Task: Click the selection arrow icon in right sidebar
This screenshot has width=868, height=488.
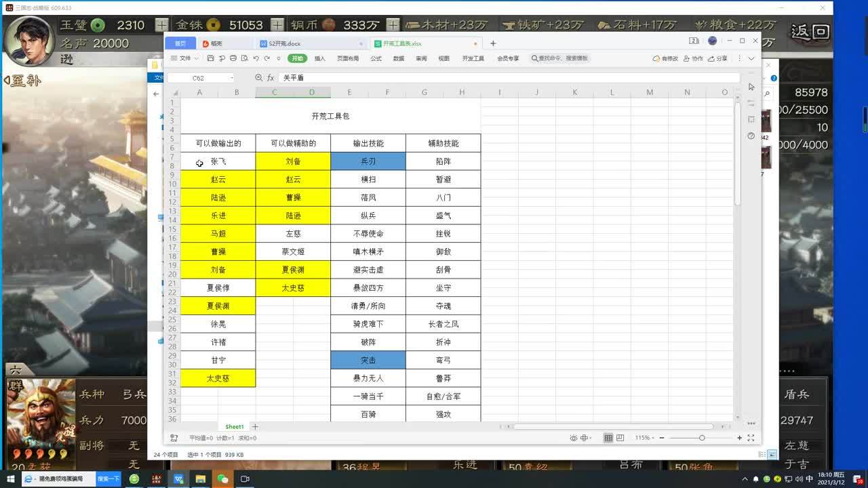Action: coord(751,87)
